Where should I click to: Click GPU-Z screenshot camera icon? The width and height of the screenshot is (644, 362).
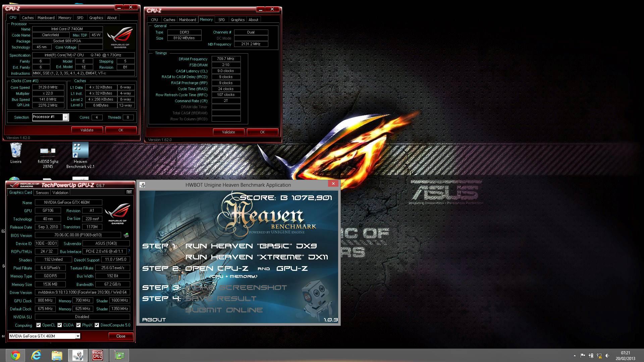129,192
